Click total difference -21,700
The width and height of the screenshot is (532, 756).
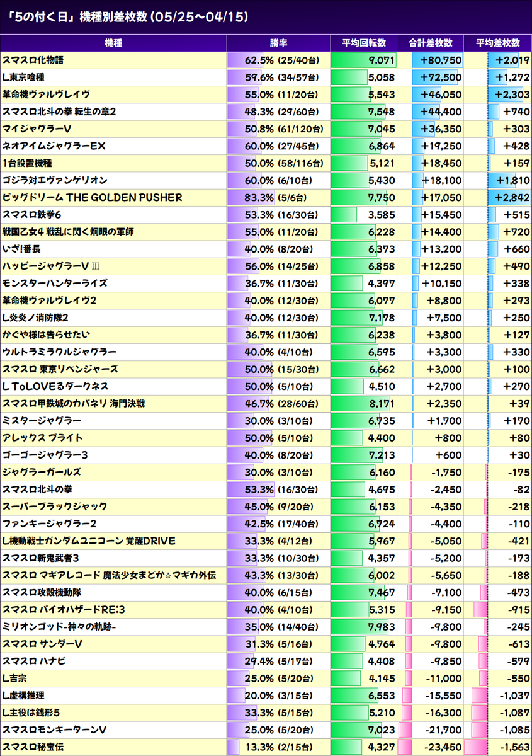click(x=443, y=730)
